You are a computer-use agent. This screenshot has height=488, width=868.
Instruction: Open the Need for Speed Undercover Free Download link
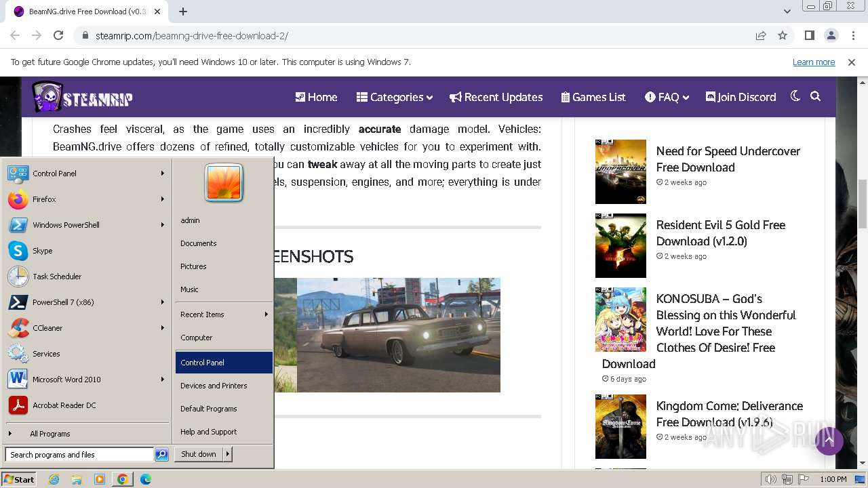tap(728, 159)
